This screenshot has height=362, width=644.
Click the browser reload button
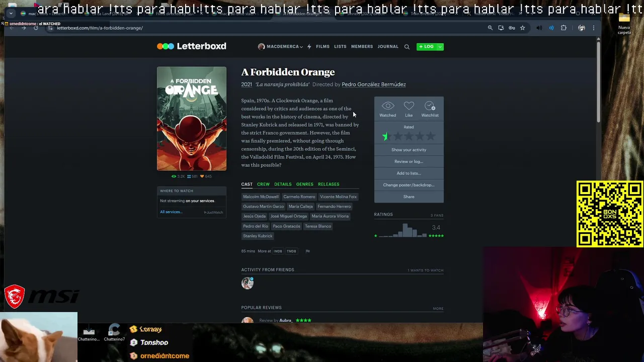36,28
